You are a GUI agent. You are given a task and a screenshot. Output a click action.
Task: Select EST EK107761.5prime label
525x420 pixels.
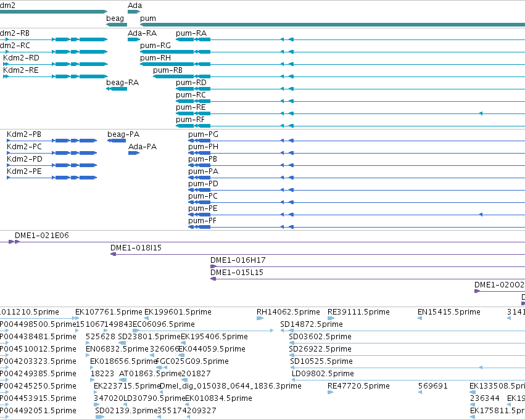pyautogui.click(x=109, y=312)
